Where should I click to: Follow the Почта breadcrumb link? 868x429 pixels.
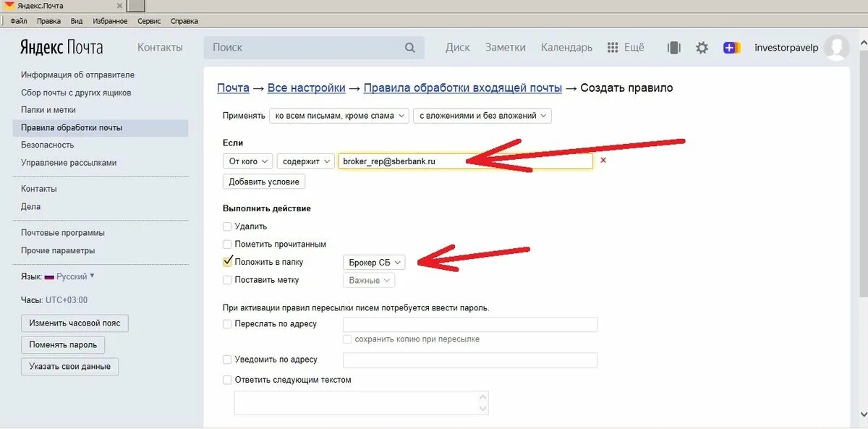(x=233, y=88)
